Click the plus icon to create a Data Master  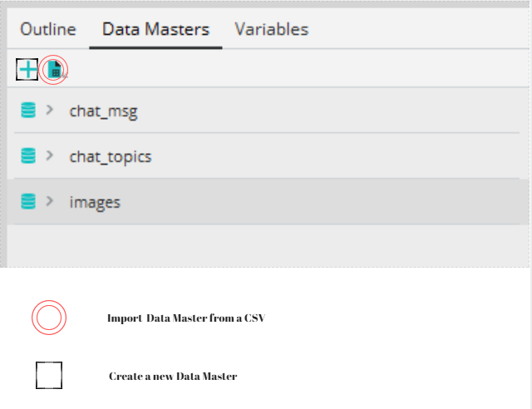coord(27,70)
